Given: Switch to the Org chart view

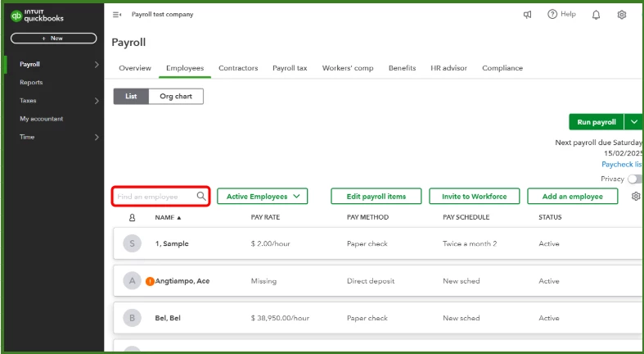Looking at the screenshot, I should coord(176,96).
